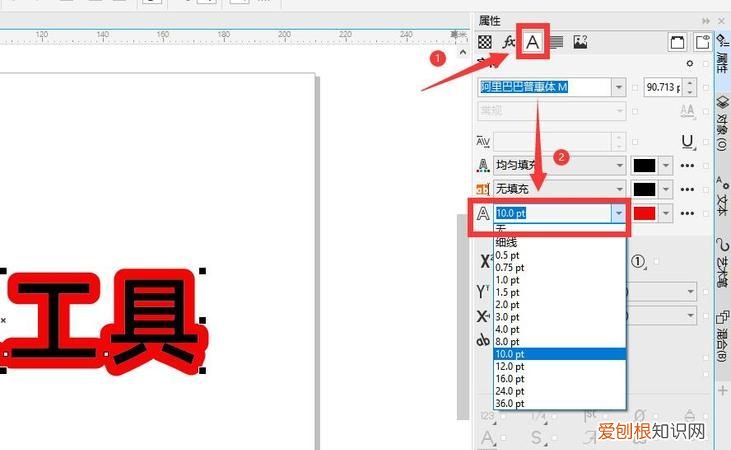Open the 混合(B) side docker tab
Image resolution: width=731 pixels, height=450 pixels.
point(723,337)
